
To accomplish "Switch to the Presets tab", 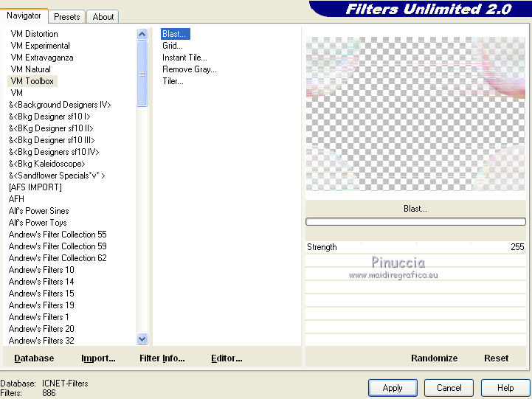I will pyautogui.click(x=67, y=17).
